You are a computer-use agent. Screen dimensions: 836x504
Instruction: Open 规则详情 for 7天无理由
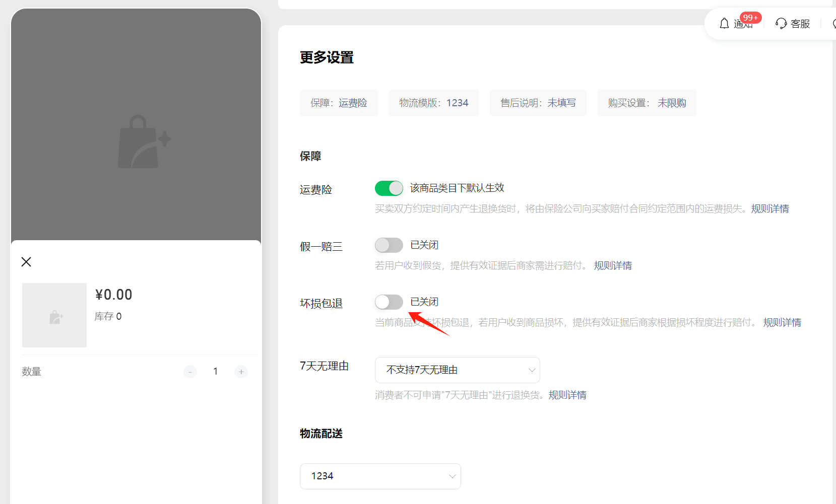(x=567, y=395)
